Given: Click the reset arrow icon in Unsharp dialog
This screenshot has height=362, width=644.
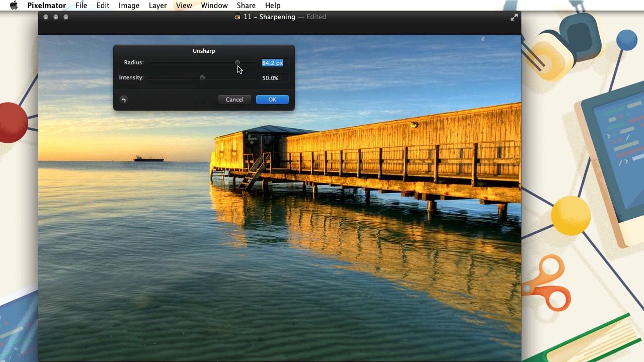Looking at the screenshot, I should 123,100.
